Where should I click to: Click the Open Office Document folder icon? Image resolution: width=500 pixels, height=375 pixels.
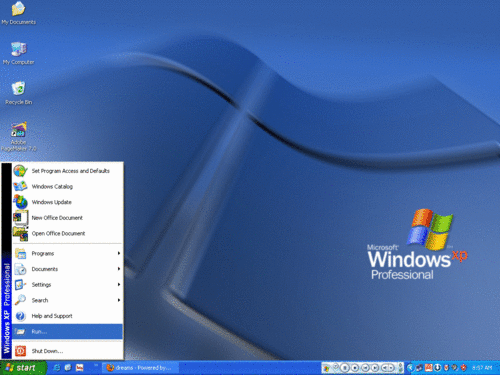20,233
